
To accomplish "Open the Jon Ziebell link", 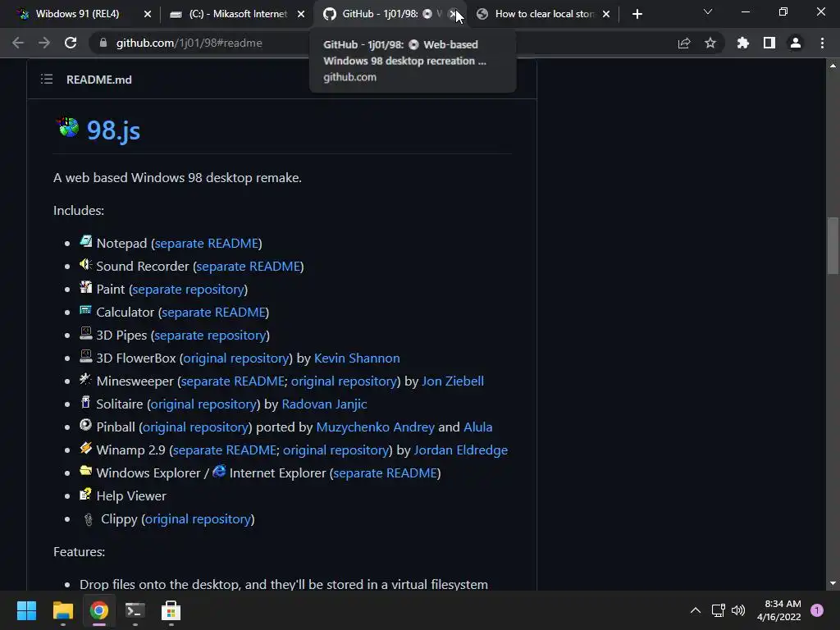I will [453, 381].
